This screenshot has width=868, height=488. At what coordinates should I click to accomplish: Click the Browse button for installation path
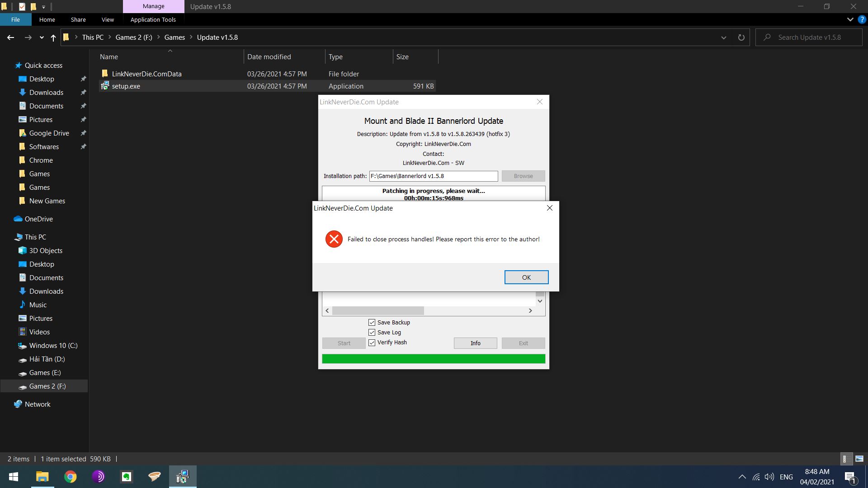(523, 176)
